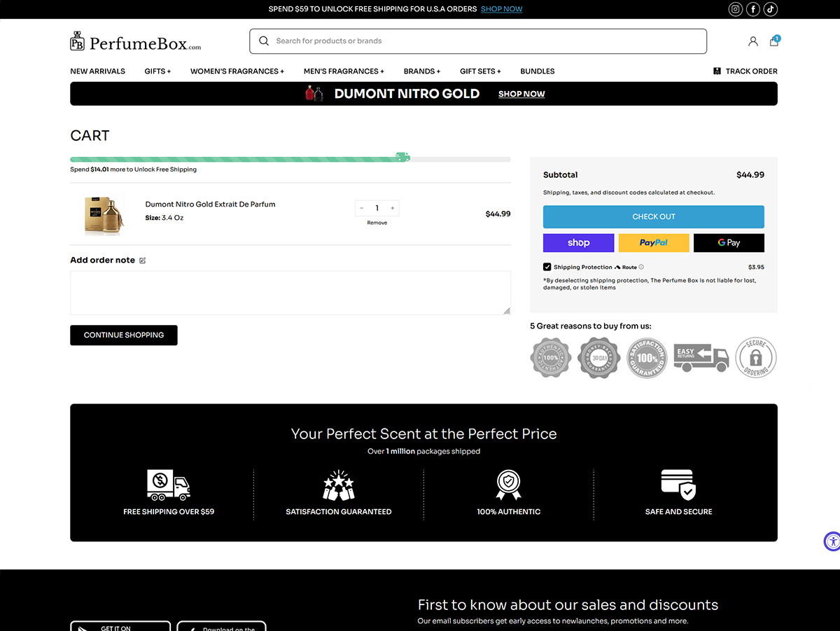
Task: Open the Bundles menu item
Action: (x=538, y=71)
